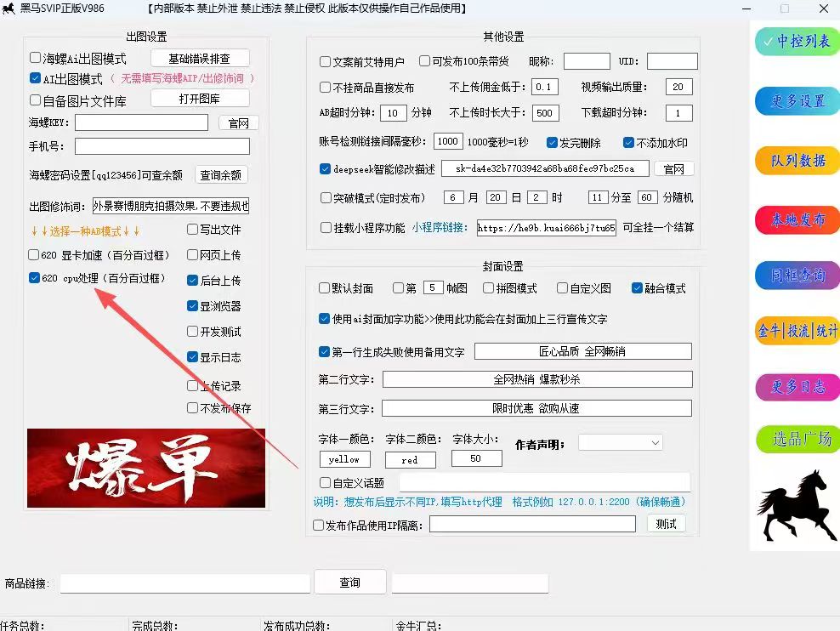The width and height of the screenshot is (840, 631).
Task: Open the blue 同框查询 sidebar button
Action: pos(797,276)
